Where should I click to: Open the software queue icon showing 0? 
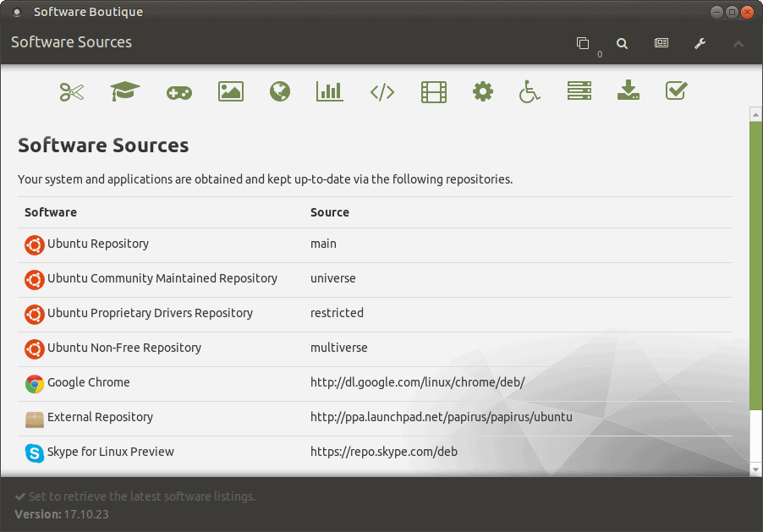point(583,43)
